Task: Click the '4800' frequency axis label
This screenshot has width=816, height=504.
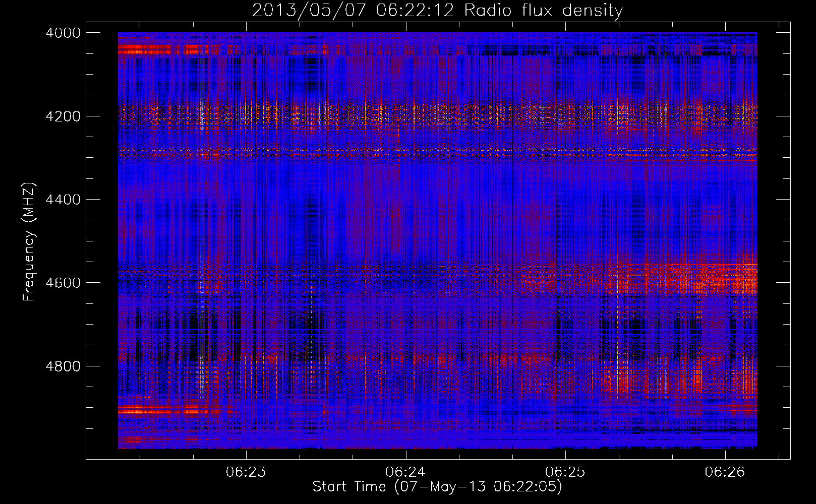Action: point(63,366)
